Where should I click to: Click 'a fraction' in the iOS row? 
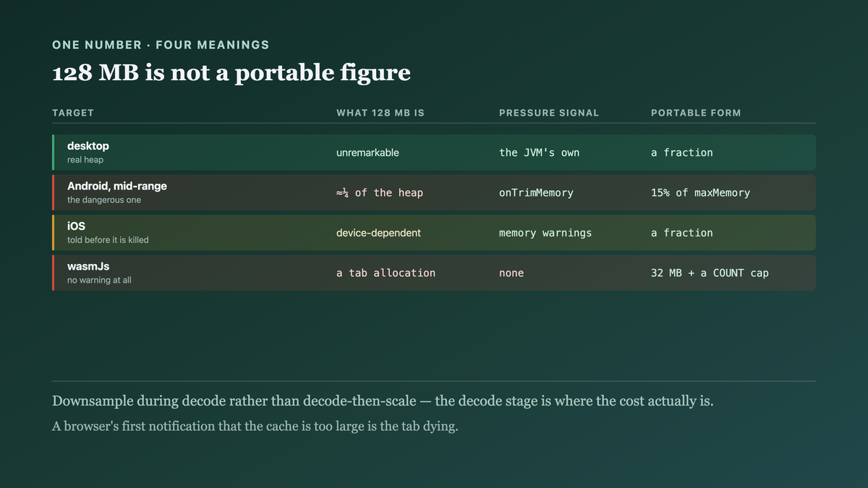tap(681, 233)
